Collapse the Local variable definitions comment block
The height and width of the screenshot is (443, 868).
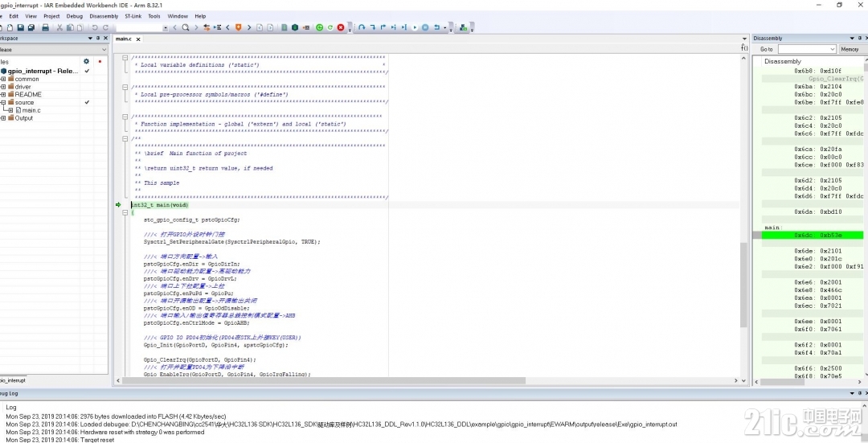pos(125,58)
